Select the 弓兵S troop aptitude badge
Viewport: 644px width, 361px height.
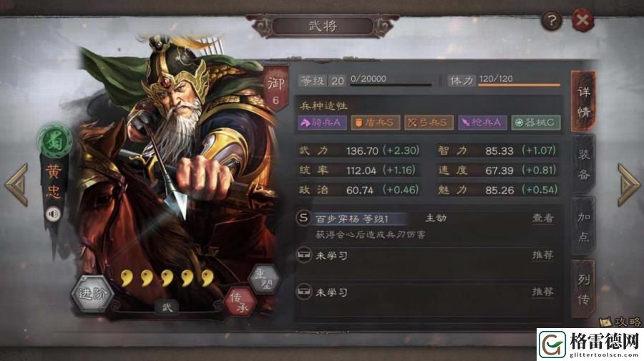point(429,122)
